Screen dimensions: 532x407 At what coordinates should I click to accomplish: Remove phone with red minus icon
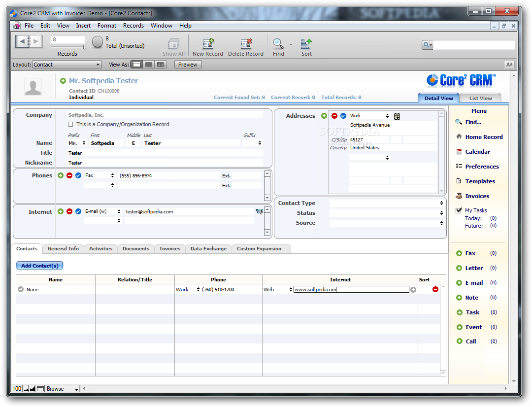pyautogui.click(x=69, y=175)
